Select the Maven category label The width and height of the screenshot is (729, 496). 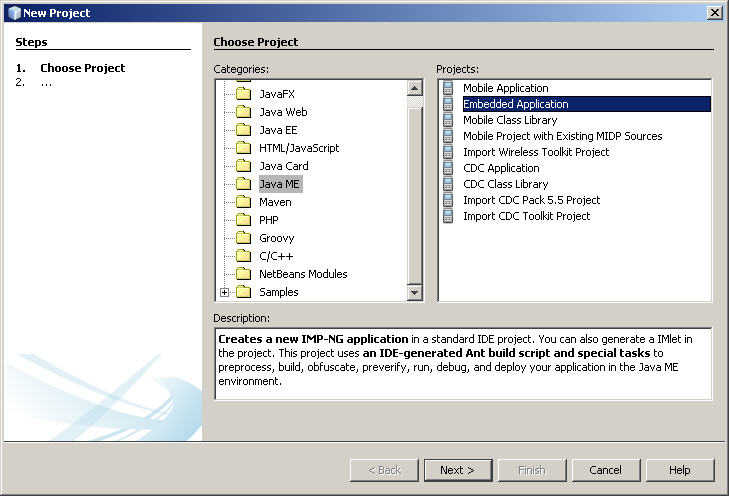coord(275,202)
